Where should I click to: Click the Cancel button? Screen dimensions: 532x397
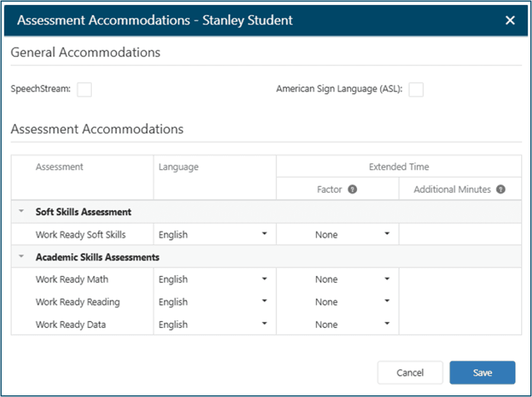click(410, 372)
